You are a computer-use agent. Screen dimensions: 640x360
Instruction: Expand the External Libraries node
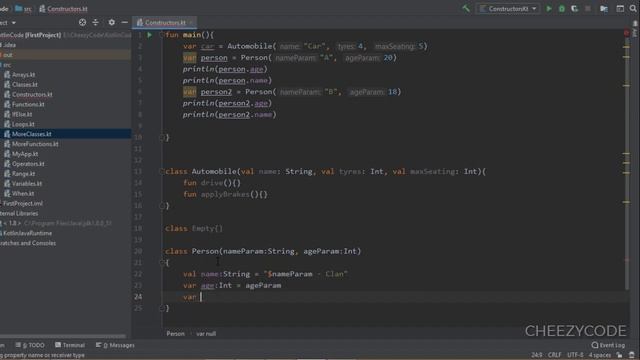click(19, 213)
